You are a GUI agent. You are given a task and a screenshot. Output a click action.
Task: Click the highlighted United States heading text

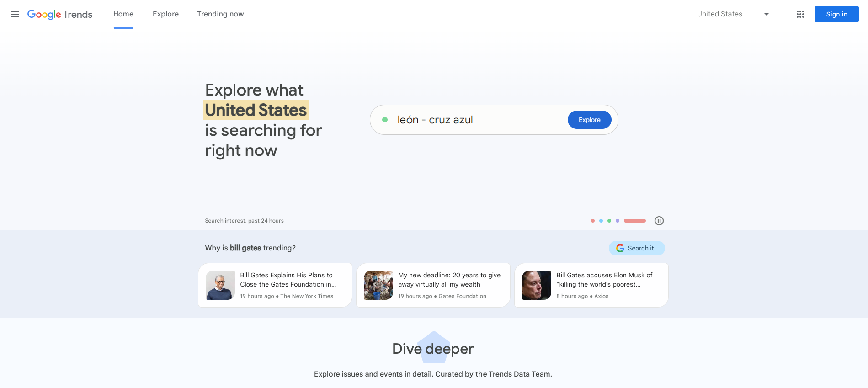click(256, 110)
